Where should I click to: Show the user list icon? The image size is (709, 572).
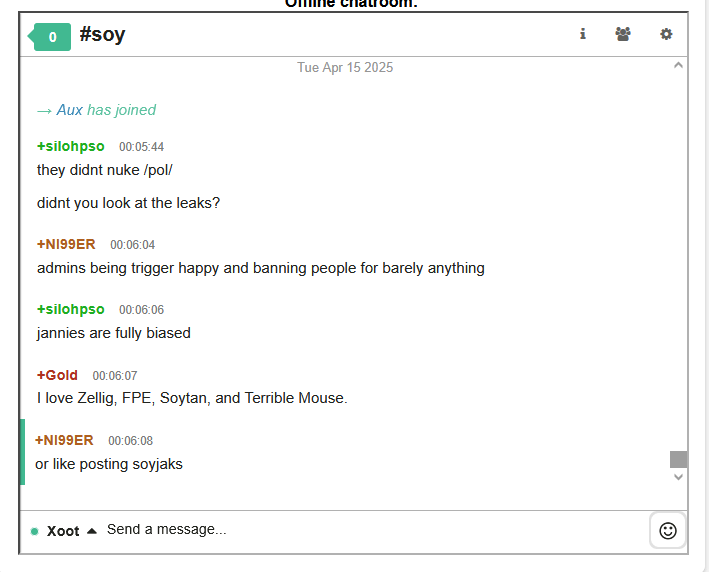(623, 34)
